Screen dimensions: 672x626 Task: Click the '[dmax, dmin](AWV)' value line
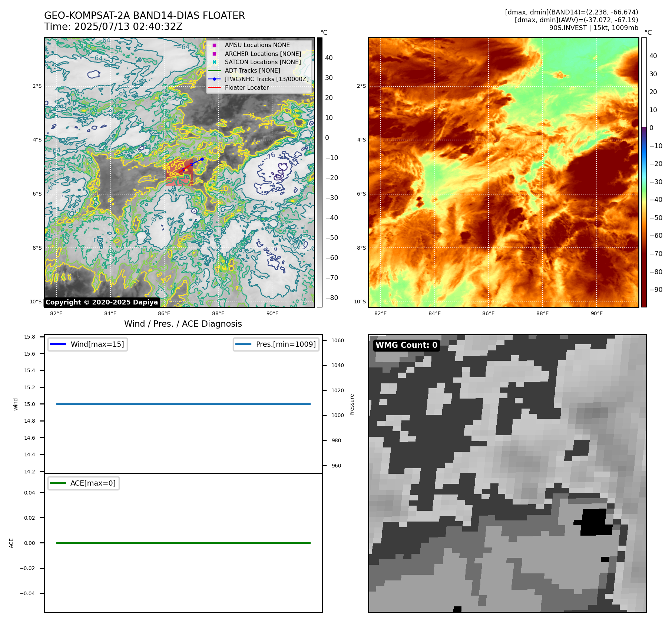point(576,20)
